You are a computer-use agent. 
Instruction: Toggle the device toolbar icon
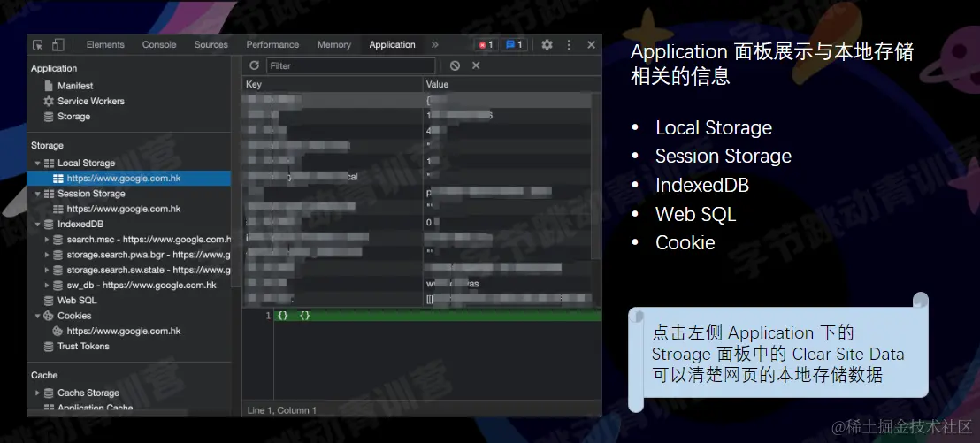tap(58, 45)
